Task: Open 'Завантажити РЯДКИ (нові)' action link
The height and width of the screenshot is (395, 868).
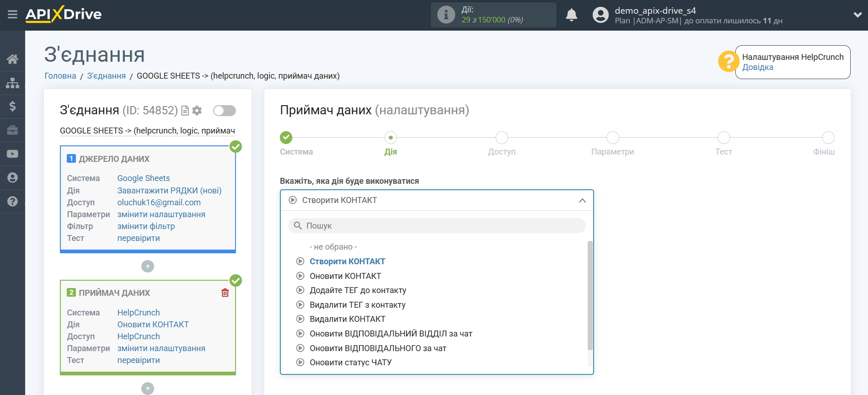Action: (169, 191)
